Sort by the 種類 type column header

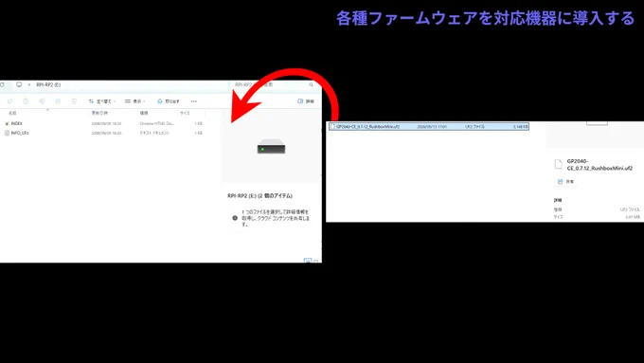[144, 113]
